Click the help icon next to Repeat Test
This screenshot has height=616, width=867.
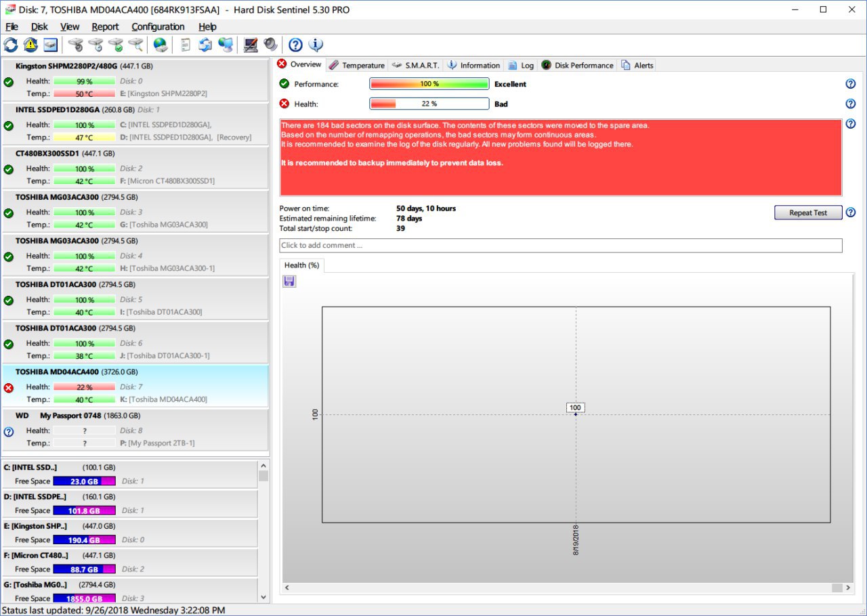click(851, 213)
